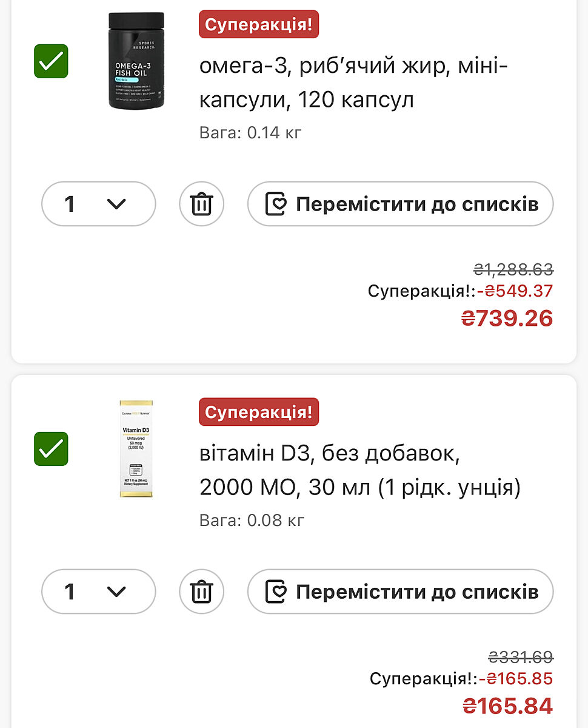Tap heart-list icon for Vitamin D3 item
This screenshot has height=728, width=588.
coord(276,591)
